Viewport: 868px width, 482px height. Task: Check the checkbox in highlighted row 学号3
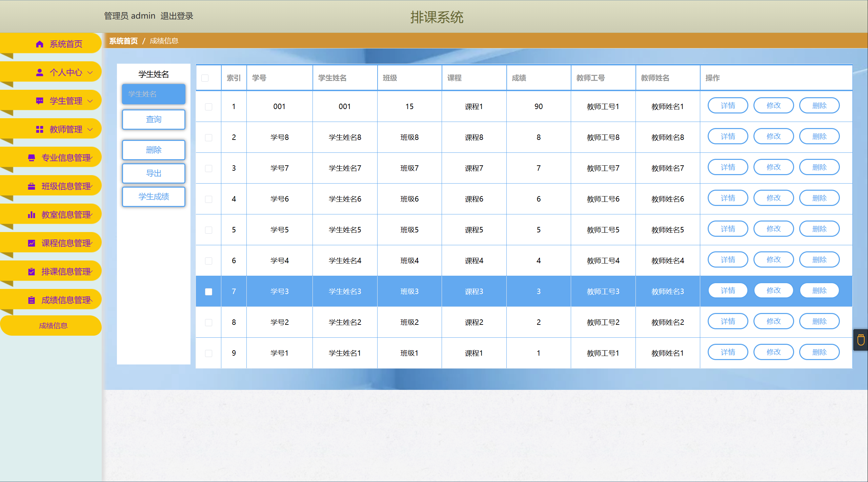[x=209, y=292]
